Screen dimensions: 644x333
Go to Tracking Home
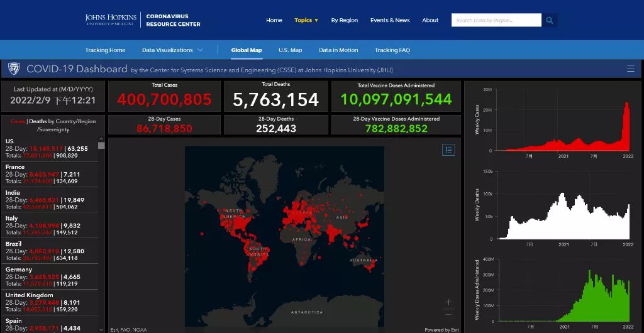click(x=105, y=50)
